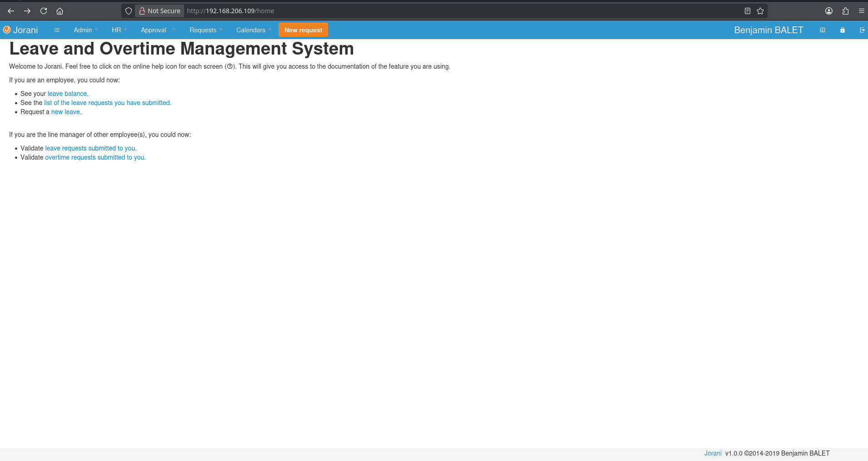Go to browser home icon
Viewport: 868px width, 461px height.
point(60,11)
